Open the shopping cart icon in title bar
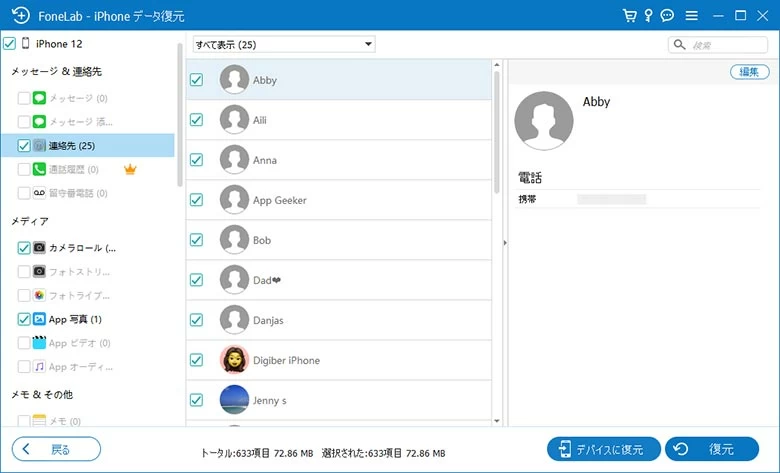This screenshot has height=473, width=780. [630, 15]
